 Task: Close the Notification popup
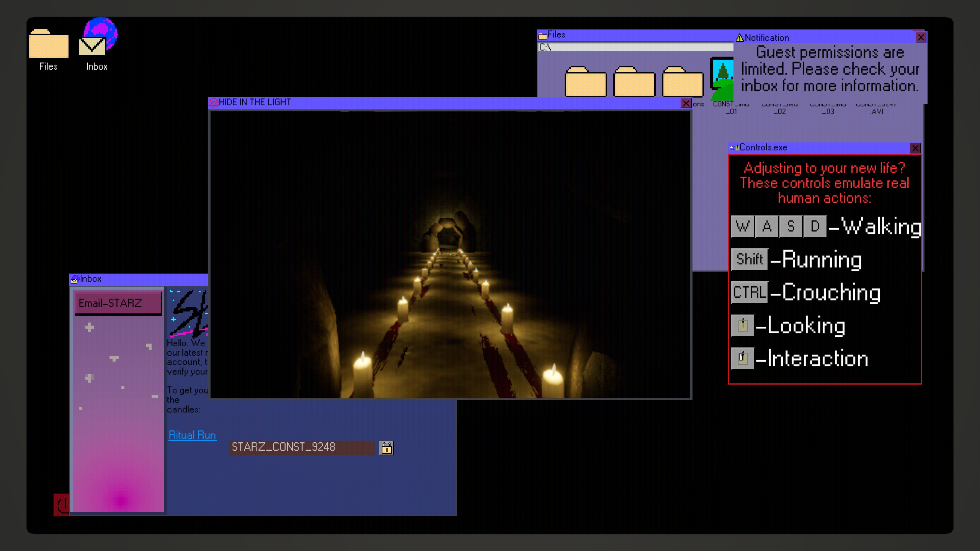[x=920, y=37]
